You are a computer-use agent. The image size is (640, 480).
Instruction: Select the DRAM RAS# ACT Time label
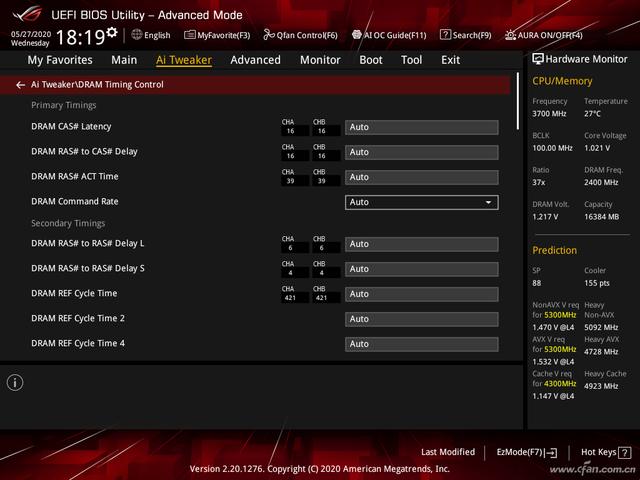75,176
